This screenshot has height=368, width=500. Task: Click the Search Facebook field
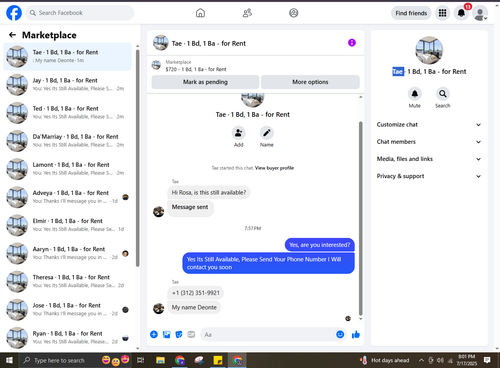coord(80,13)
